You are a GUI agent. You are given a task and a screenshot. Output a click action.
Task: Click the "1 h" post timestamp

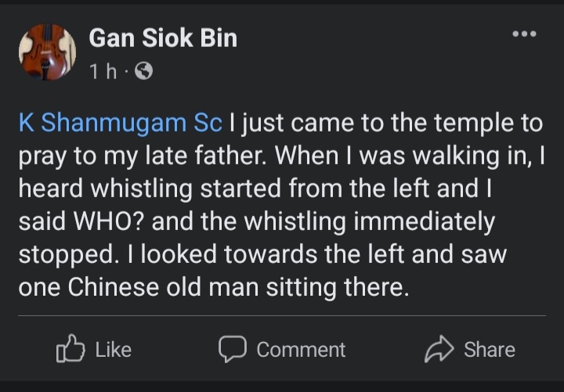click(102, 72)
